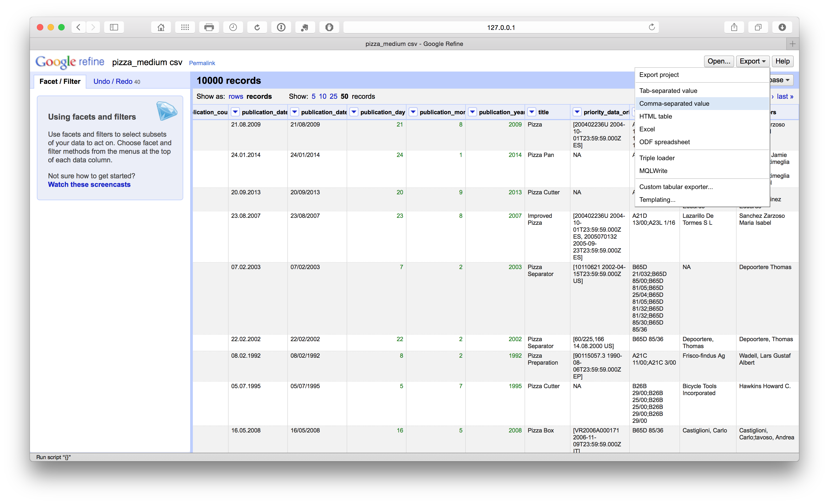Click the Safari home icon
The height and width of the screenshot is (504, 829).
(x=161, y=27)
